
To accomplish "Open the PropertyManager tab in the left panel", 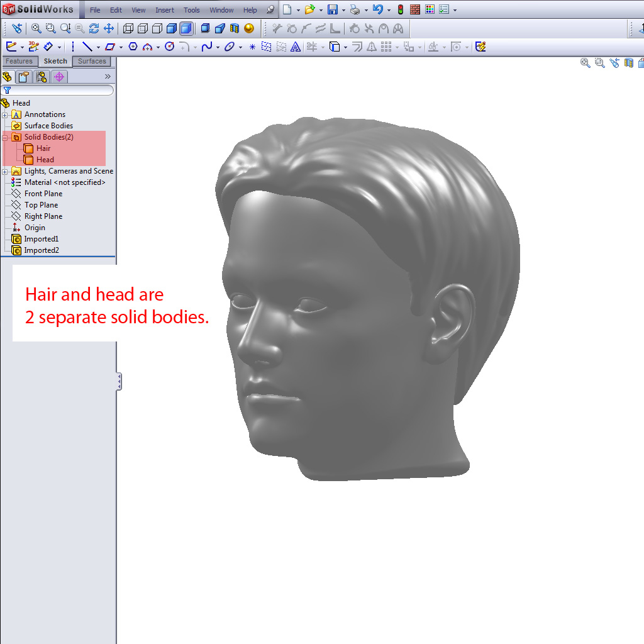I will click(x=23, y=76).
